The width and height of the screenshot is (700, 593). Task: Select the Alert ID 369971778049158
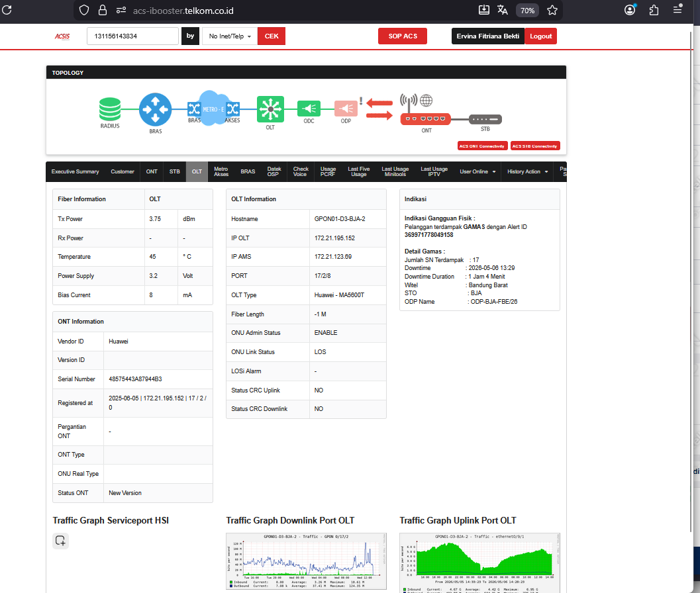[428, 235]
